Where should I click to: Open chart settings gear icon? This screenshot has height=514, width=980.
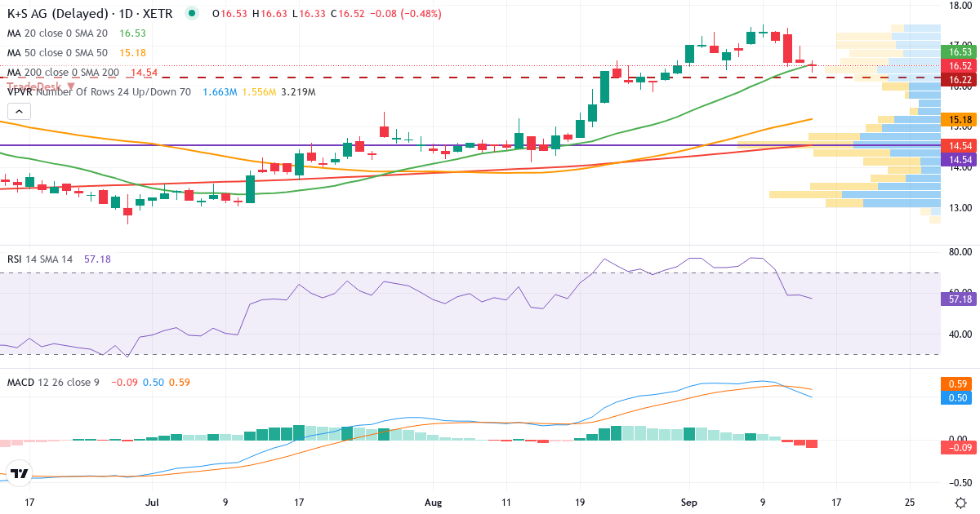[x=961, y=502]
